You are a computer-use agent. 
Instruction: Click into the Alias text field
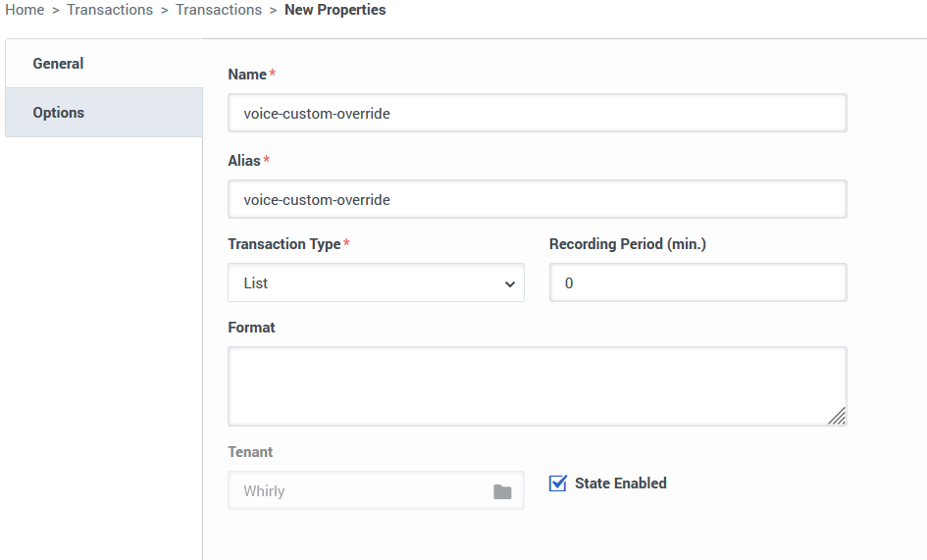coord(537,200)
